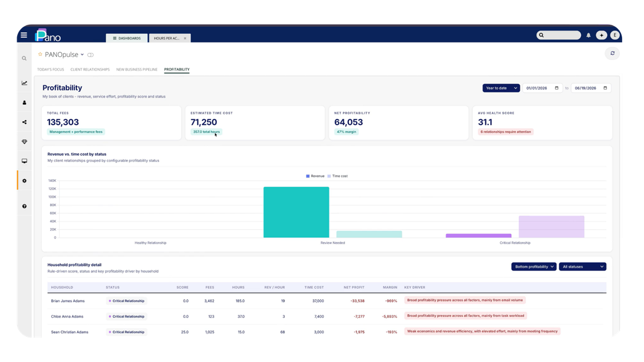
Task: Click the sidebar monitor icon
Action: [24, 161]
